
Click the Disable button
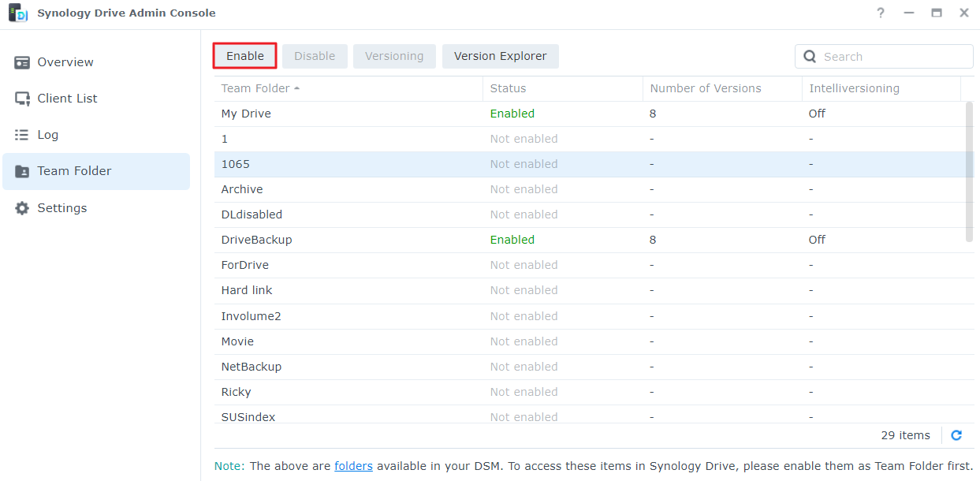click(315, 56)
